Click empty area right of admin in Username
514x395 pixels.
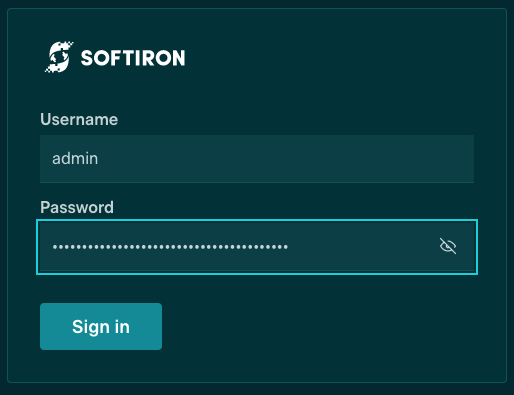tap(283, 159)
